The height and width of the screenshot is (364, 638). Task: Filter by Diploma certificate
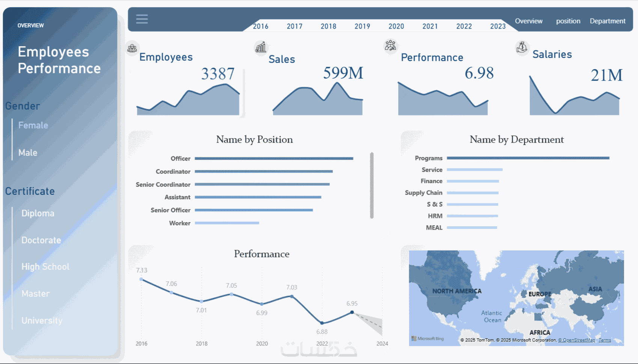[x=38, y=213]
